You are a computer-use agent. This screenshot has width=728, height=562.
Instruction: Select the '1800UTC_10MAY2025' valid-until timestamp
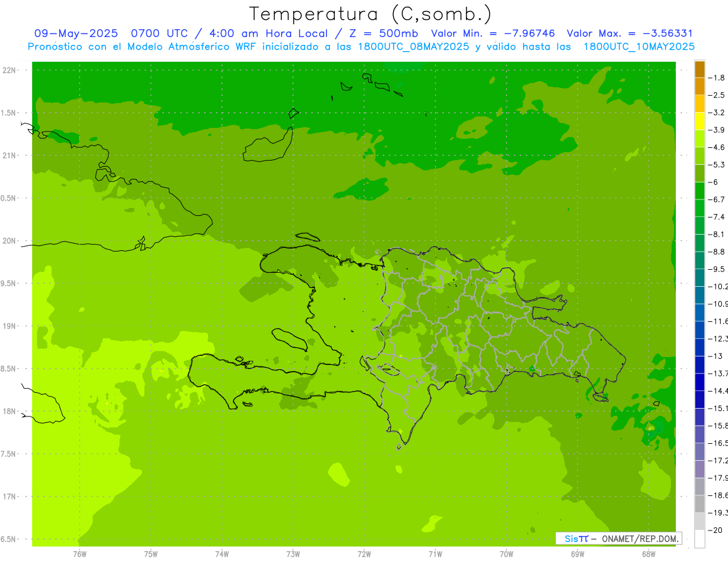tap(639, 47)
